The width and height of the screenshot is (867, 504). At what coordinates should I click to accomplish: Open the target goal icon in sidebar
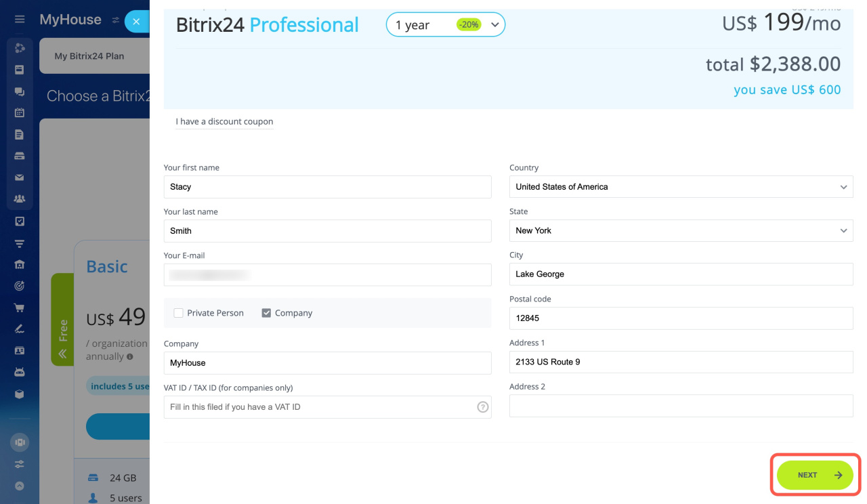tap(20, 286)
